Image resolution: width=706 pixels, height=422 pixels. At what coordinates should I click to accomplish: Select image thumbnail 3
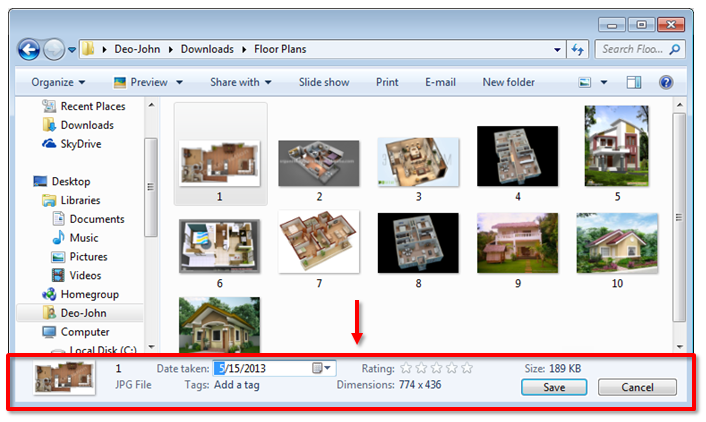pyautogui.click(x=418, y=162)
